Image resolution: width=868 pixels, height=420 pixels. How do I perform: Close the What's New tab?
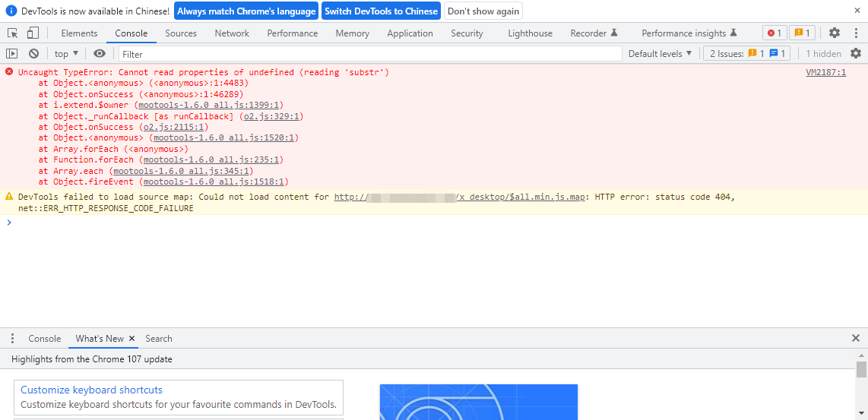(131, 339)
